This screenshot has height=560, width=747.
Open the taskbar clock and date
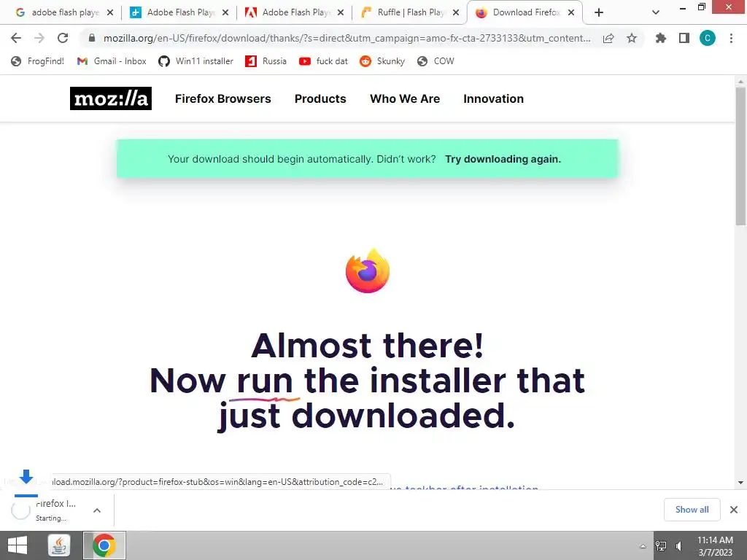point(715,545)
